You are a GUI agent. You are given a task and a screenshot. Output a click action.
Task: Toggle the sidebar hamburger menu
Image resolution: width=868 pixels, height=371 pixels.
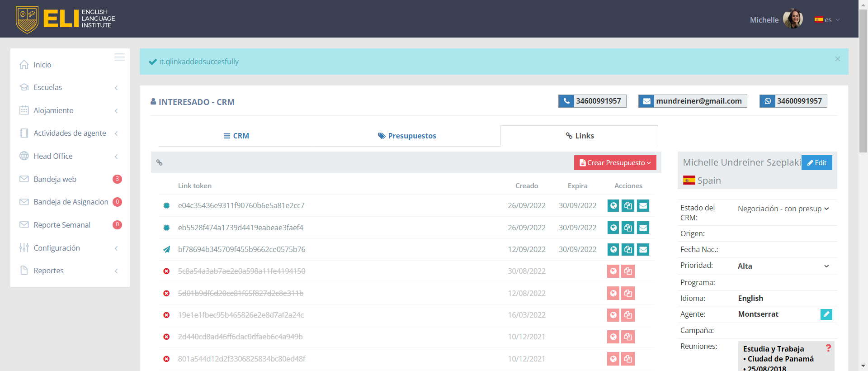(119, 57)
